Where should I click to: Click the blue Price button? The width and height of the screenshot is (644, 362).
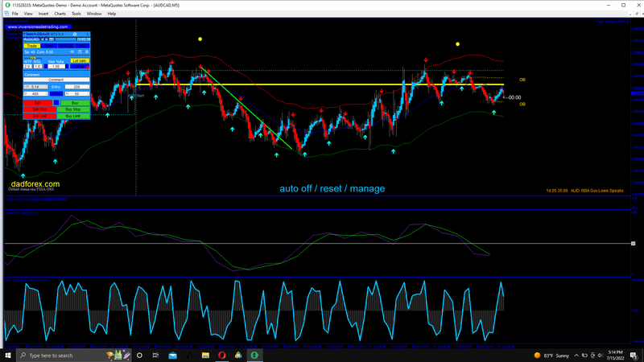click(56, 94)
